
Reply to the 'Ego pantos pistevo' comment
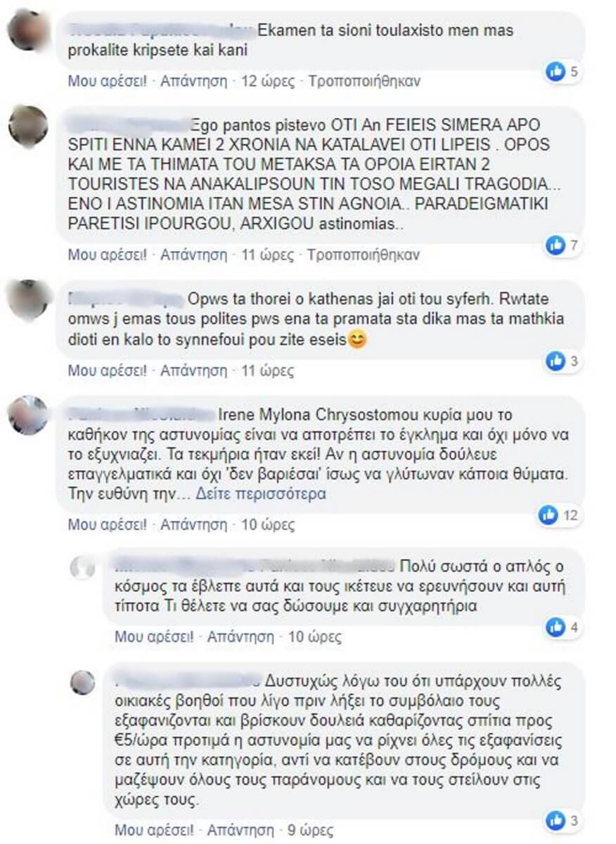pos(193,255)
